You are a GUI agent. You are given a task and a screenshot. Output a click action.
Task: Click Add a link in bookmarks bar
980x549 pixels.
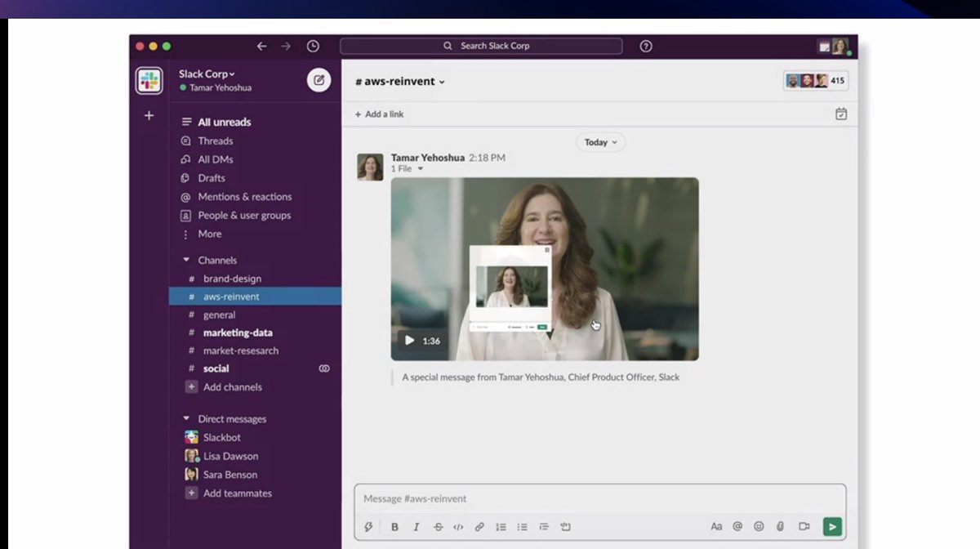pos(379,114)
